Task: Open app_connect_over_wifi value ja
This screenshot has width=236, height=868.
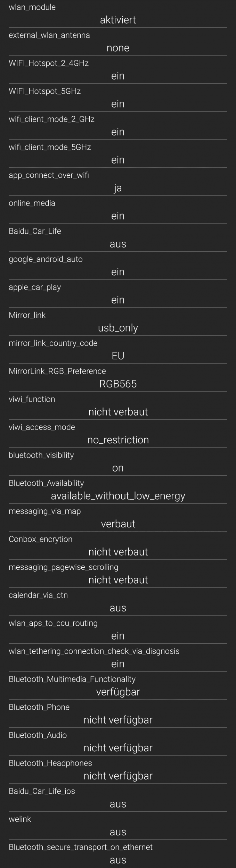Action: point(118,188)
